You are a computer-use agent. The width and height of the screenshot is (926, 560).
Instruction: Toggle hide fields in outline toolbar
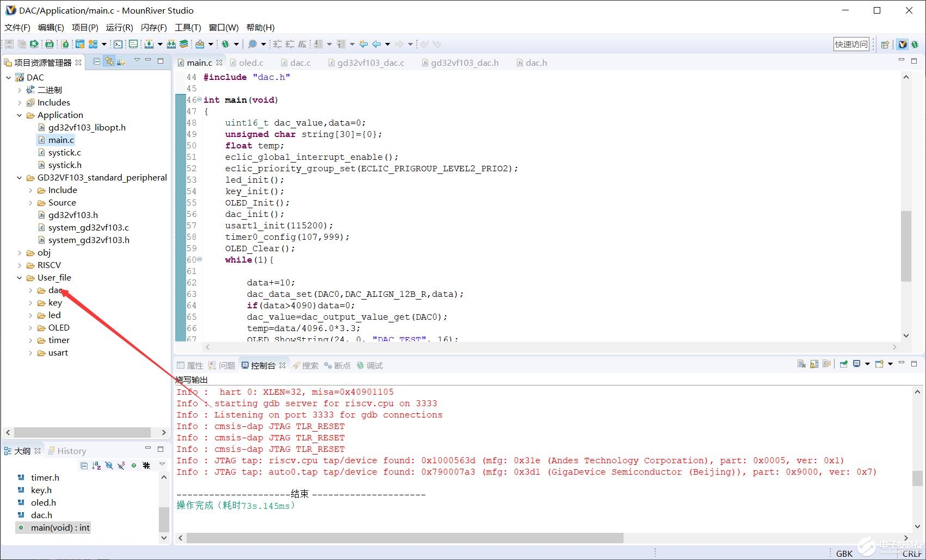[109, 465]
